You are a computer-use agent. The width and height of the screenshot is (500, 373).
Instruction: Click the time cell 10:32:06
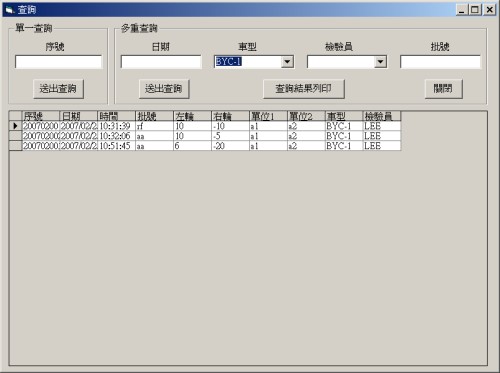tap(116, 136)
